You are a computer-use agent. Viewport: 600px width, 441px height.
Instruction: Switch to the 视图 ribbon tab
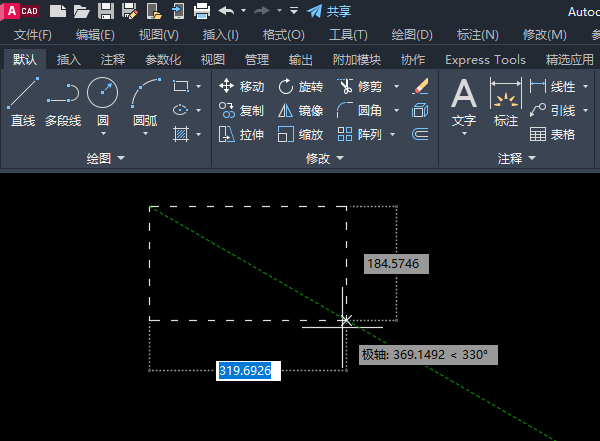click(x=213, y=59)
